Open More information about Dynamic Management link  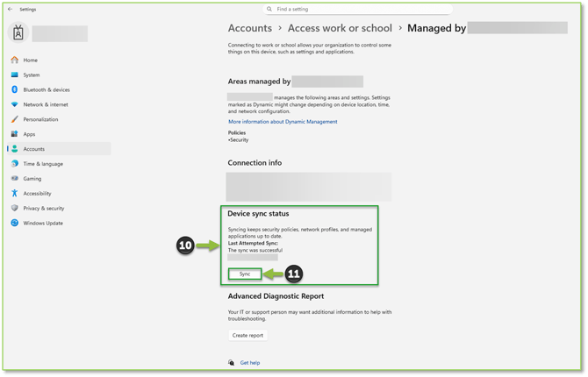[282, 122]
